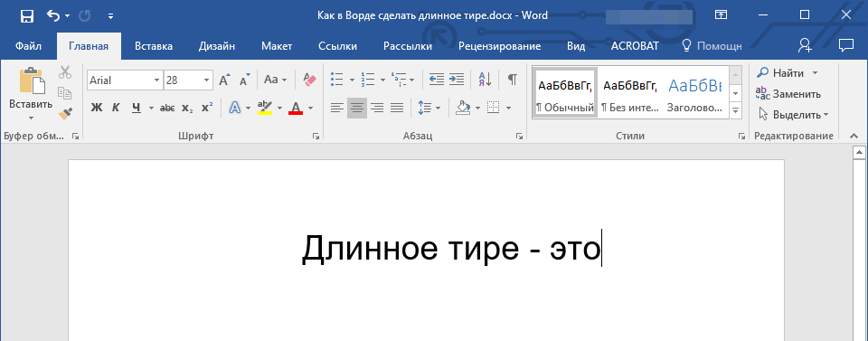Screen dimensions: 868x341
Task: Grow font size with the larger A icon
Action: (224, 80)
